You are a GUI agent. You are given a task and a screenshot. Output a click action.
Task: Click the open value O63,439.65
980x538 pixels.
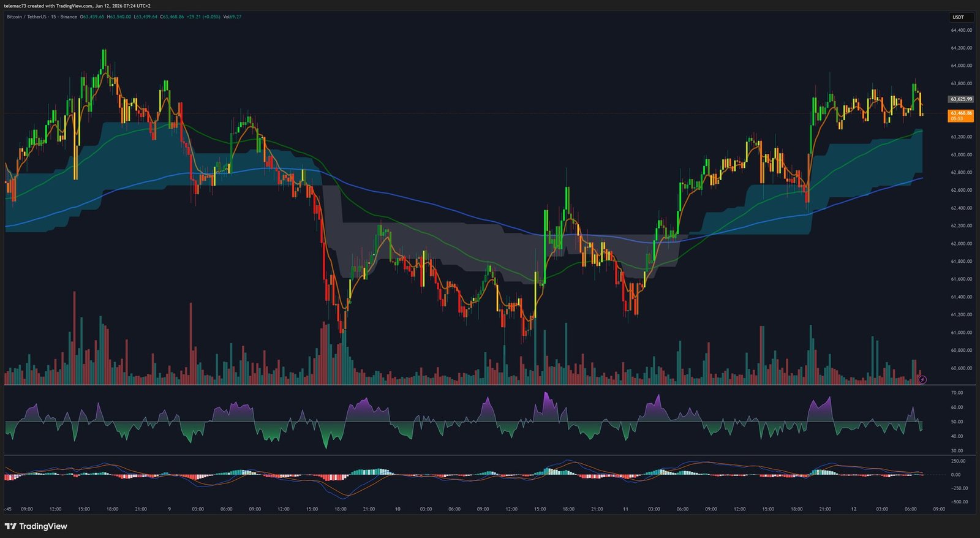coord(92,17)
